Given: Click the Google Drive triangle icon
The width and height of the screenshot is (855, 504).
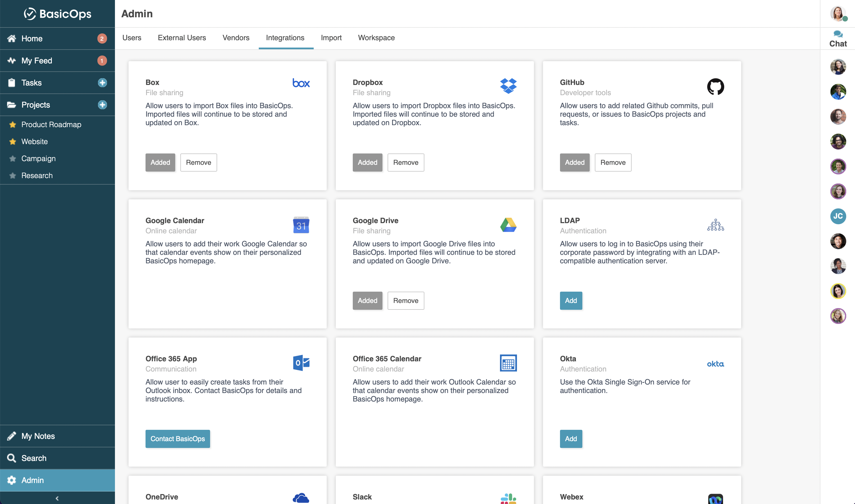Looking at the screenshot, I should pyautogui.click(x=508, y=225).
